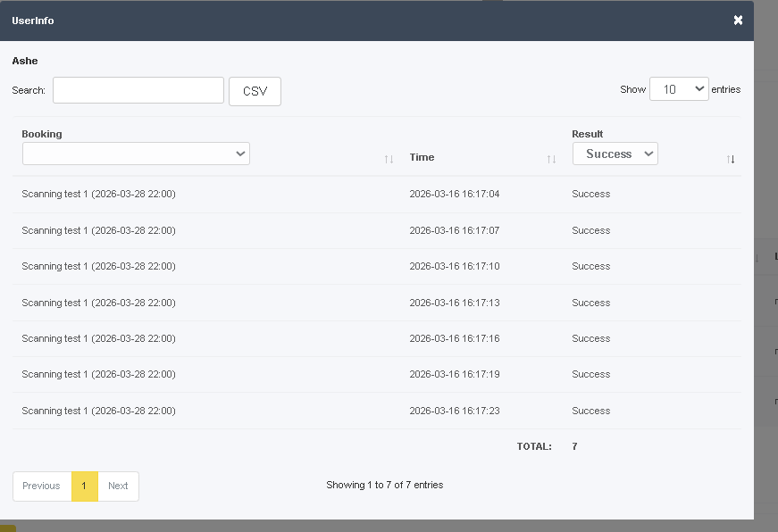Click the sort arrows in the Result column
778x532 pixels.
click(x=731, y=159)
